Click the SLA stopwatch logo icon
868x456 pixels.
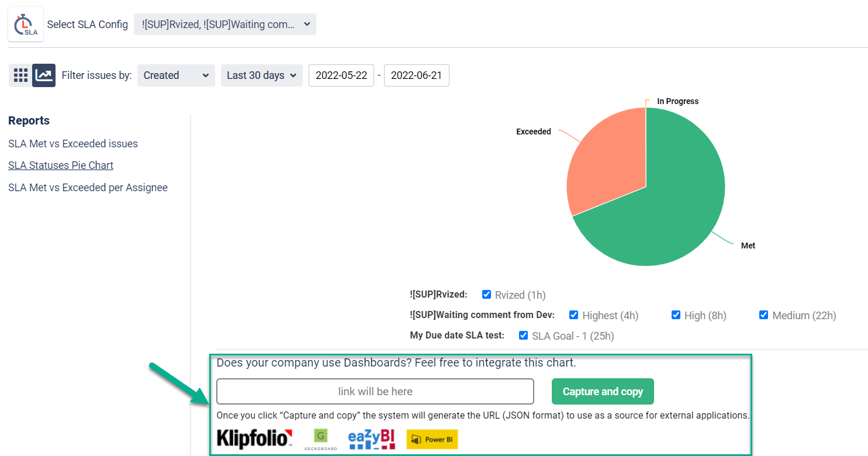point(26,25)
